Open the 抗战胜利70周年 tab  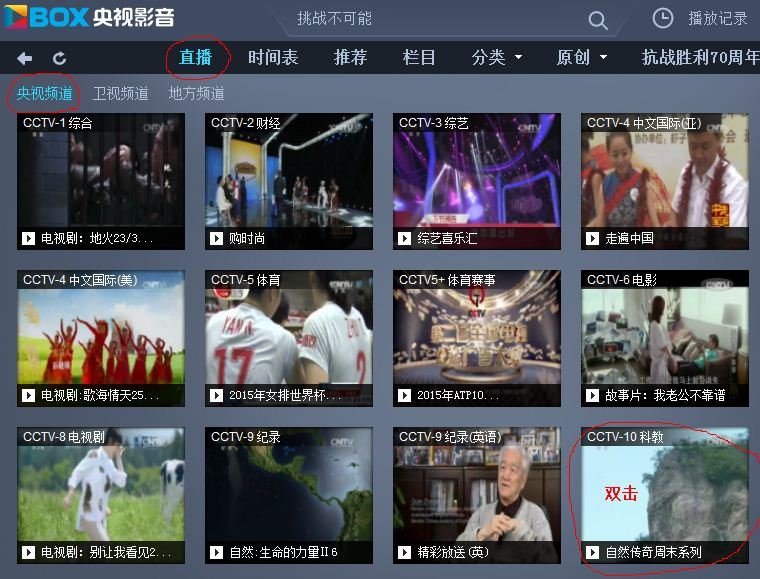coord(701,57)
